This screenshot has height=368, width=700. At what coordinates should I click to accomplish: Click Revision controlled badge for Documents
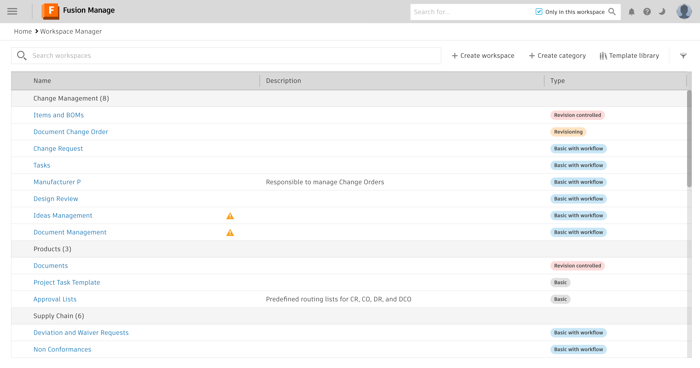click(x=577, y=266)
